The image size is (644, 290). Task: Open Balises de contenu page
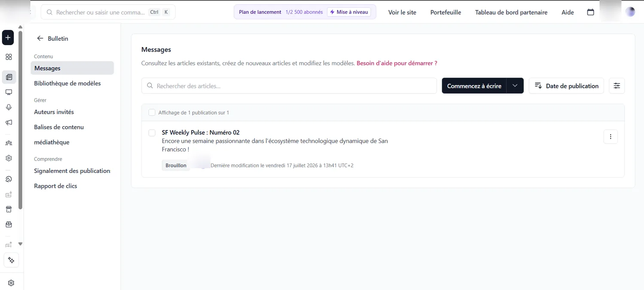(59, 127)
